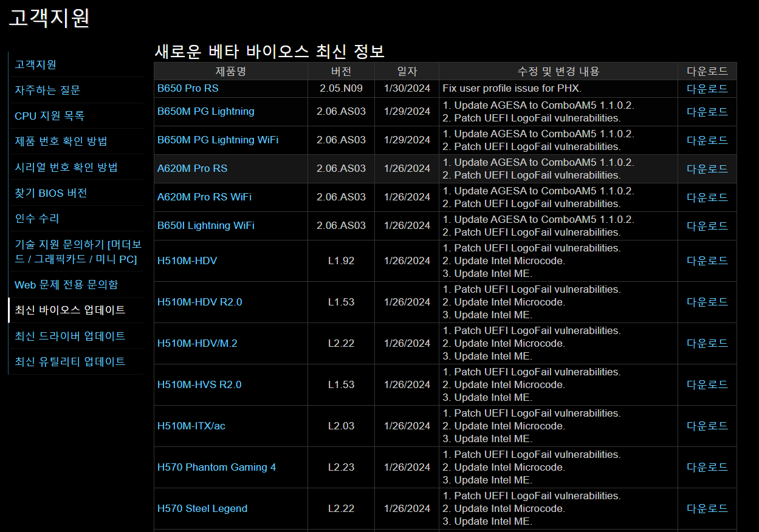The height and width of the screenshot is (532, 759).
Task: Download BIOS for H510M-HDV R2.0
Action: tap(707, 302)
